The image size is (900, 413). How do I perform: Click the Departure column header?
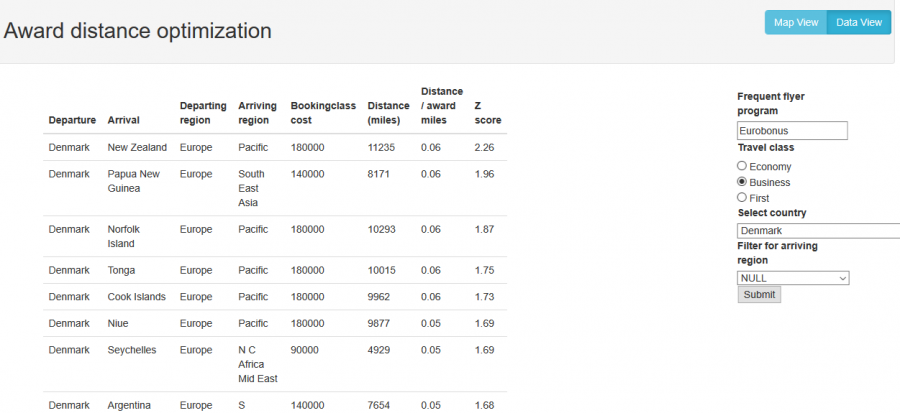(72, 121)
